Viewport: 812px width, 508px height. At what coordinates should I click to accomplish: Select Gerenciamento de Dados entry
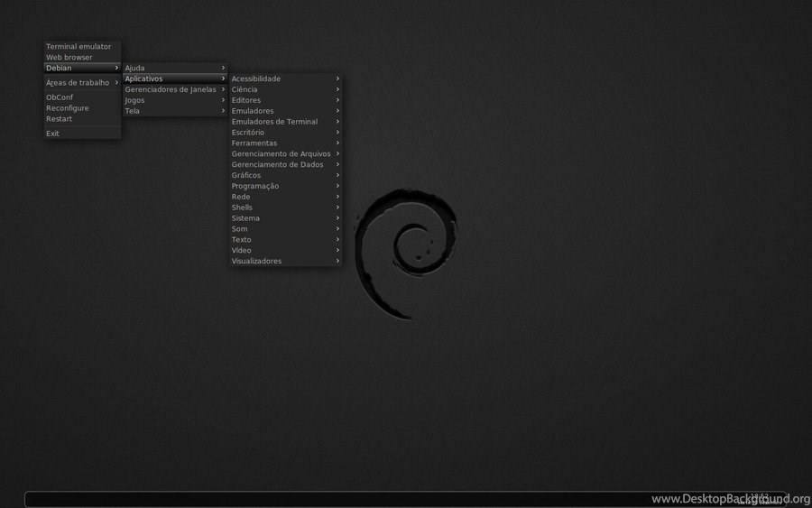tap(285, 165)
